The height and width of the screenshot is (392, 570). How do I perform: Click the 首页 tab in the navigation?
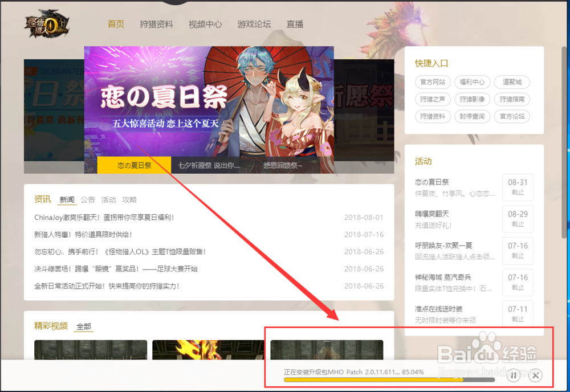(115, 24)
